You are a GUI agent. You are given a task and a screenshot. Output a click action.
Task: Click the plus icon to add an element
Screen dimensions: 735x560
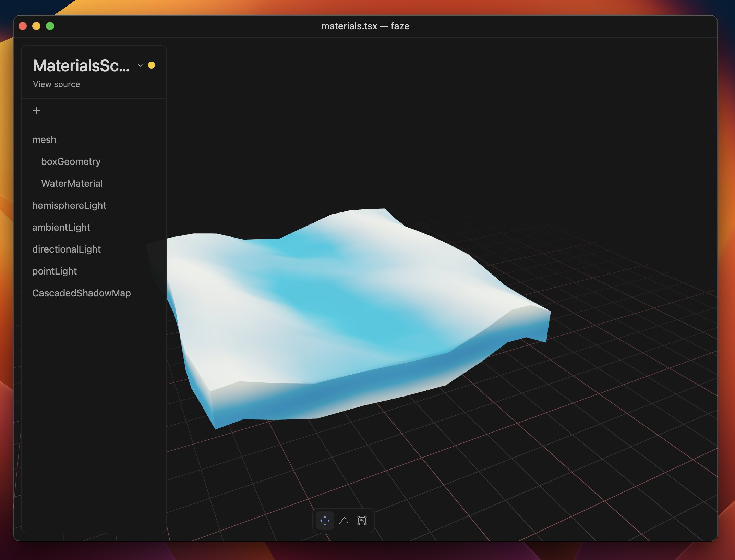(x=37, y=110)
